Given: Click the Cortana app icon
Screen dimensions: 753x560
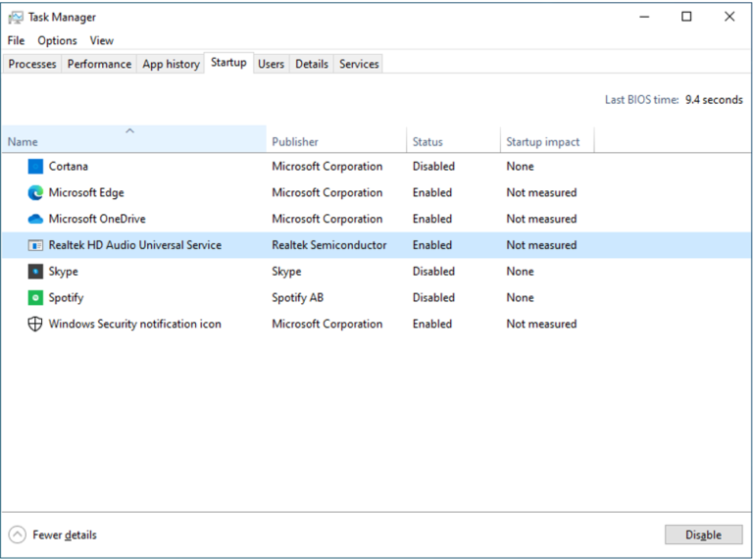Looking at the screenshot, I should tap(35, 166).
